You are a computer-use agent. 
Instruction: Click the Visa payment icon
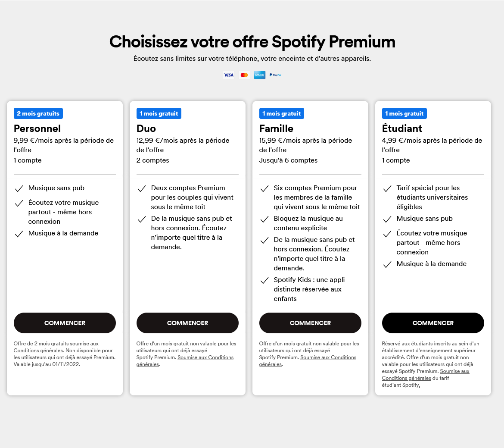coord(229,75)
